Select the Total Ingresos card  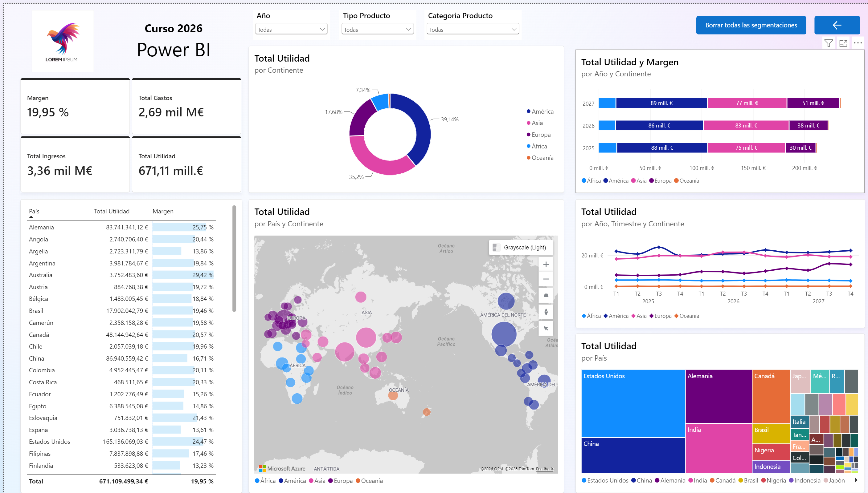(75, 164)
